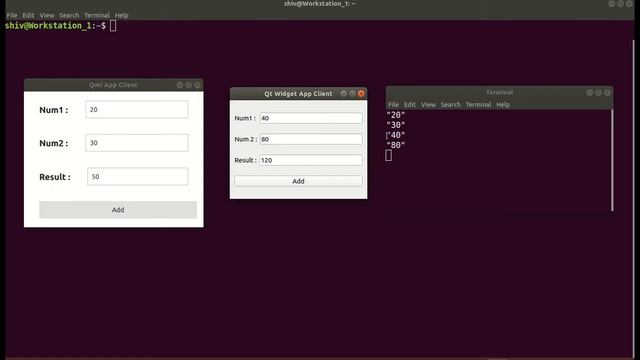Click the Result label in Qt Widget App
The width and height of the screenshot is (640, 360).
[x=245, y=160]
